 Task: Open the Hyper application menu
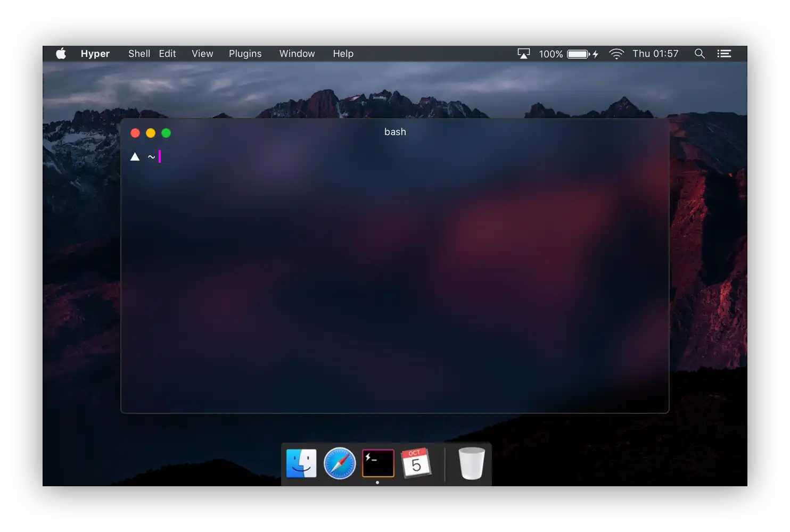pyautogui.click(x=95, y=54)
